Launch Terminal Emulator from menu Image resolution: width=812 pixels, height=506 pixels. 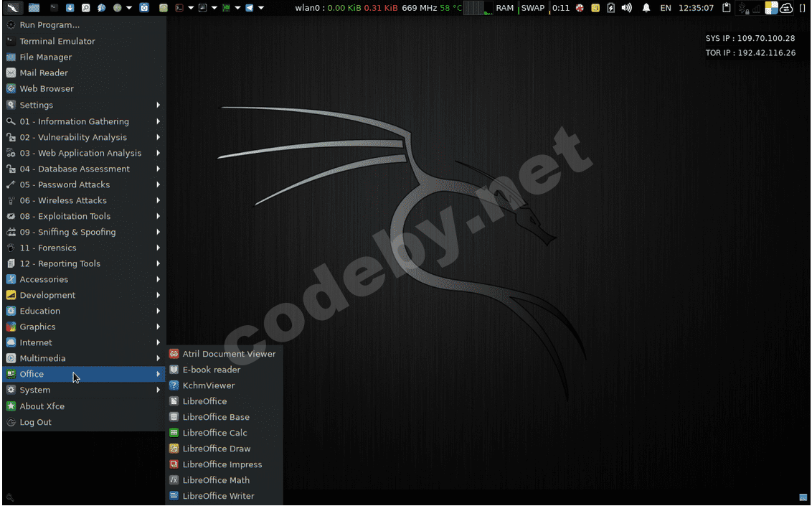pyautogui.click(x=83, y=41)
